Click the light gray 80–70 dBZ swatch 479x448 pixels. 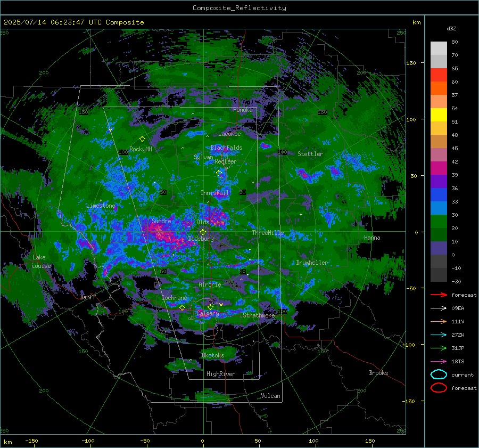(x=439, y=48)
